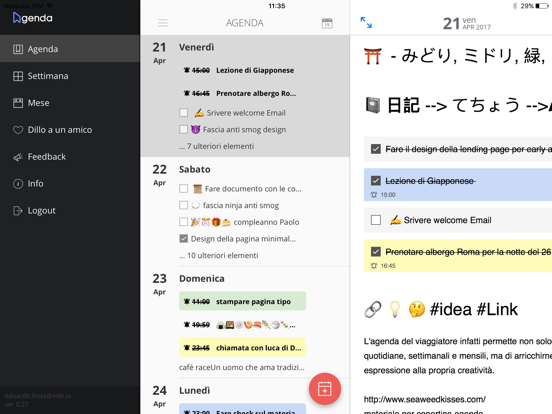The image size is (552, 414).
Task: Click the eduardo.festa@edo.io account label
Action: click(38, 396)
